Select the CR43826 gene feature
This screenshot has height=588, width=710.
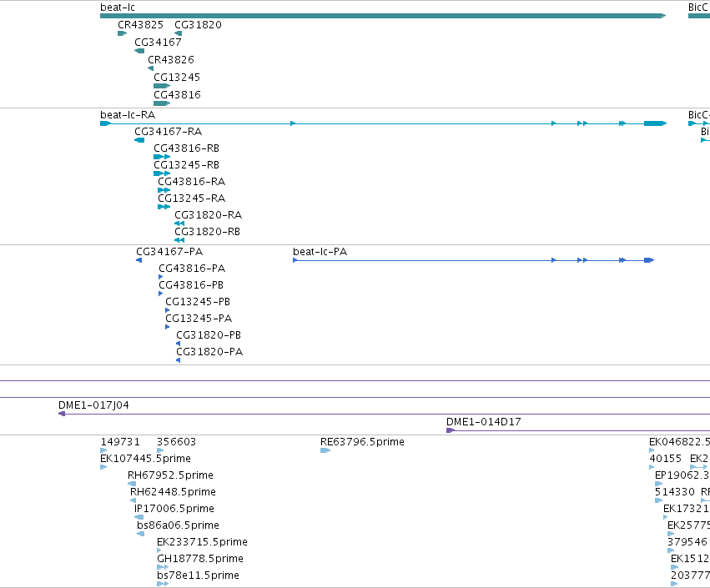point(151,68)
